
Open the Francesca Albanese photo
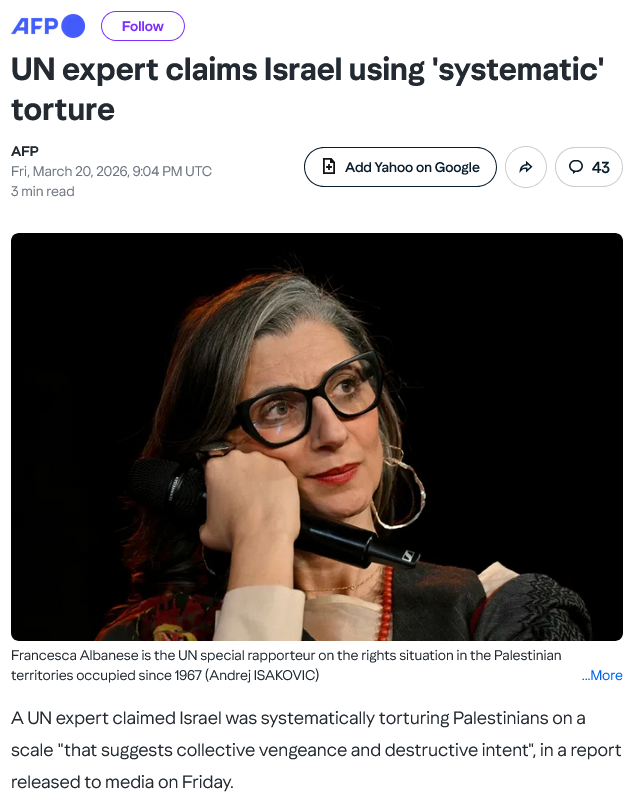click(x=317, y=437)
